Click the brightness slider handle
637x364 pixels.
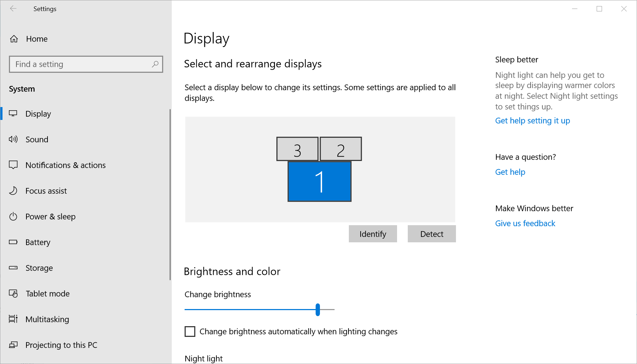(x=318, y=309)
